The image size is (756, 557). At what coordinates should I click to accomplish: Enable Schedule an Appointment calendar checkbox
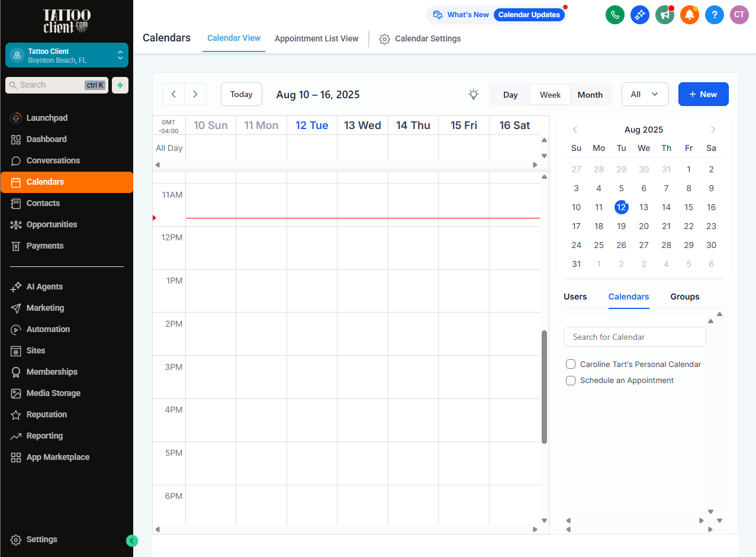[571, 381]
